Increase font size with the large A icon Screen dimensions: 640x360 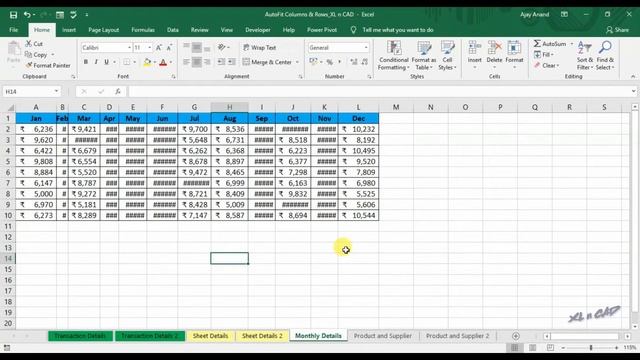coord(159,48)
